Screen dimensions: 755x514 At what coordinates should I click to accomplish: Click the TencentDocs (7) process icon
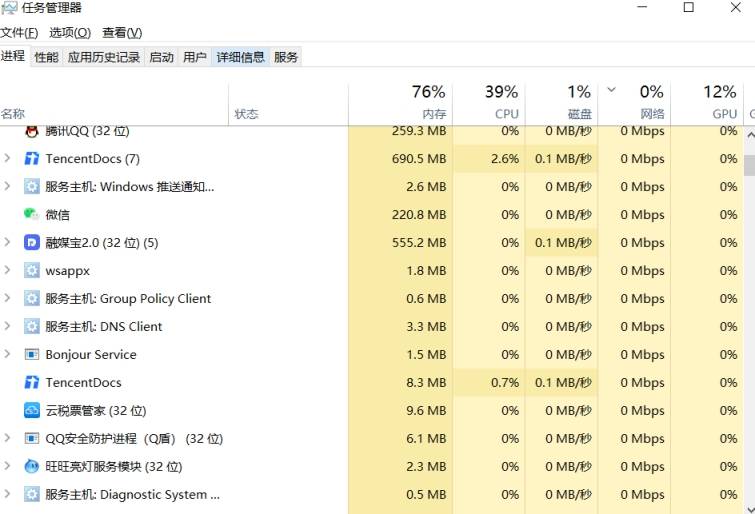tap(32, 159)
